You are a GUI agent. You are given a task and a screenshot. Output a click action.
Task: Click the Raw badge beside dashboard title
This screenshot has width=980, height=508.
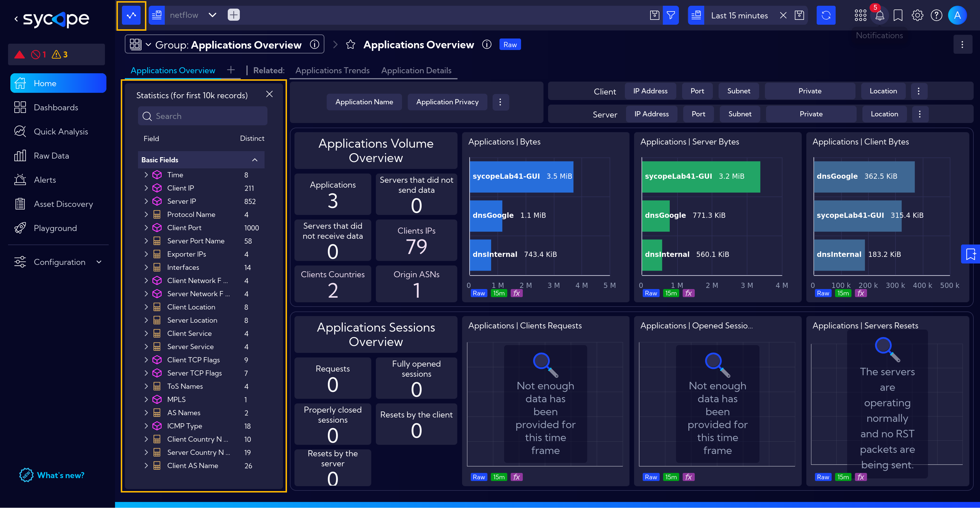point(510,45)
